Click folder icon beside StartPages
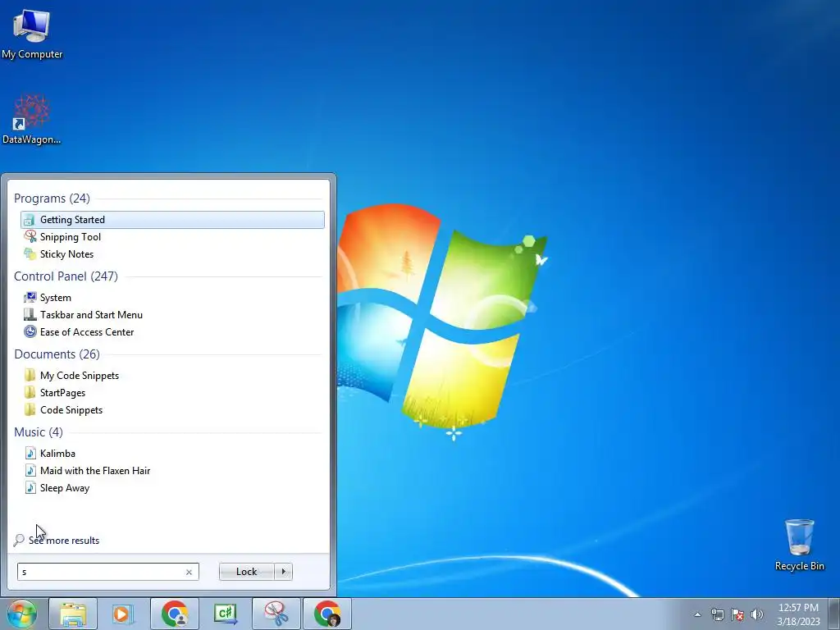Screen dimensions: 840x630 (30, 392)
